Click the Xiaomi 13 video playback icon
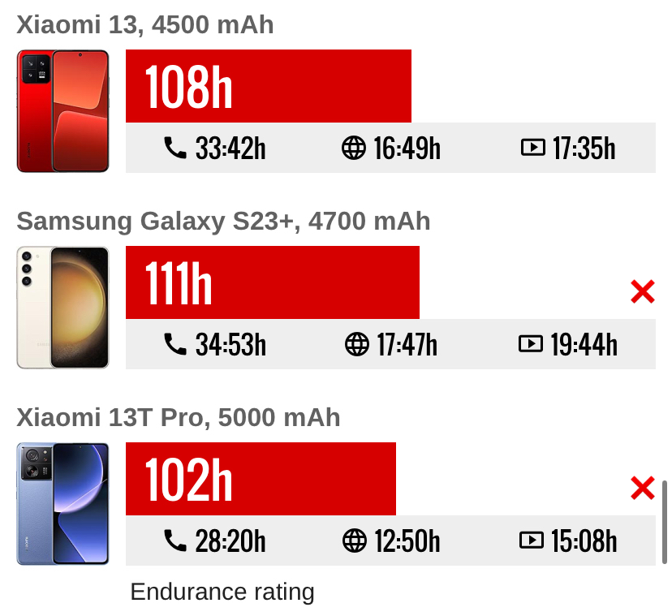The height and width of the screenshot is (616, 672). coord(532,148)
